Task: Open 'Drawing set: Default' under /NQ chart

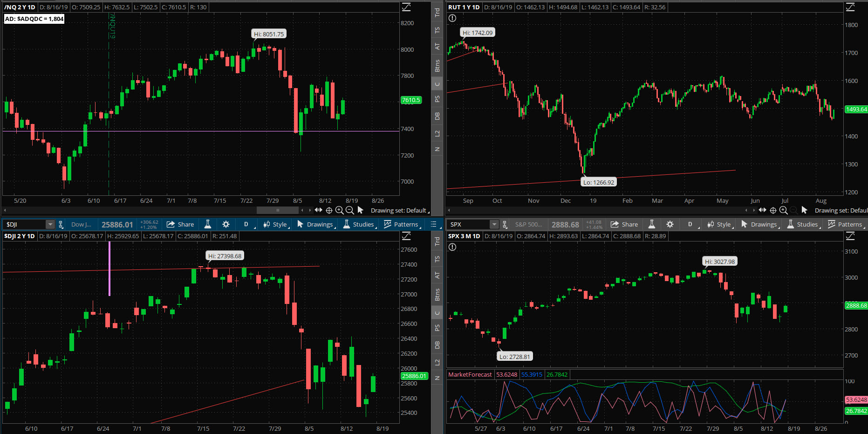Action: pyautogui.click(x=400, y=210)
